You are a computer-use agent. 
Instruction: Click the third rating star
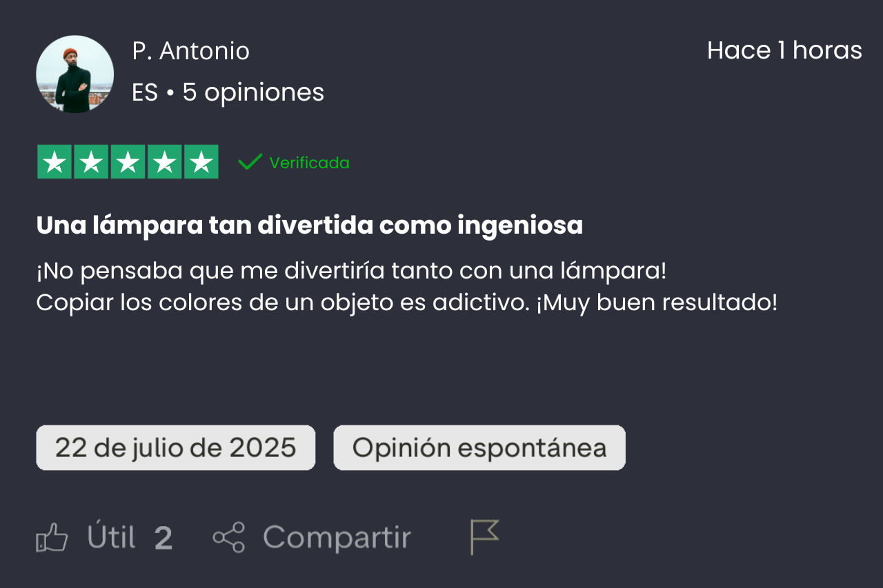128,163
